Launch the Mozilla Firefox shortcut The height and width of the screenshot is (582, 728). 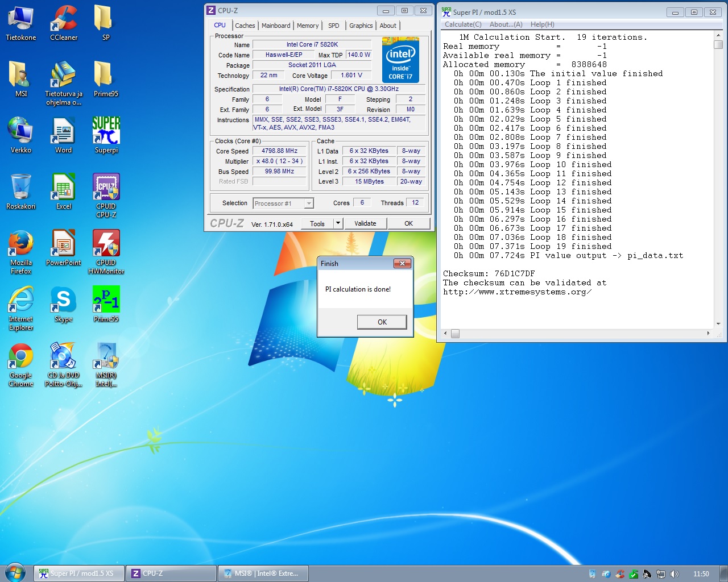[21, 252]
